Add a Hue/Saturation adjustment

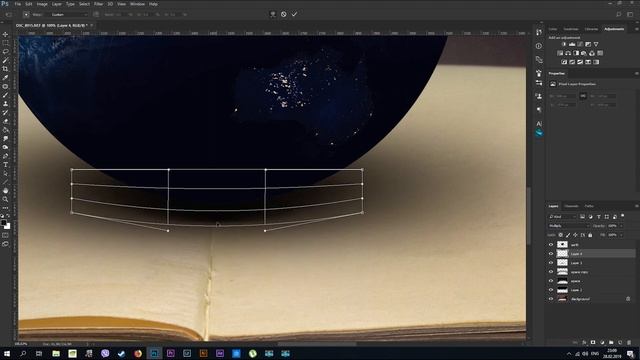(560, 53)
